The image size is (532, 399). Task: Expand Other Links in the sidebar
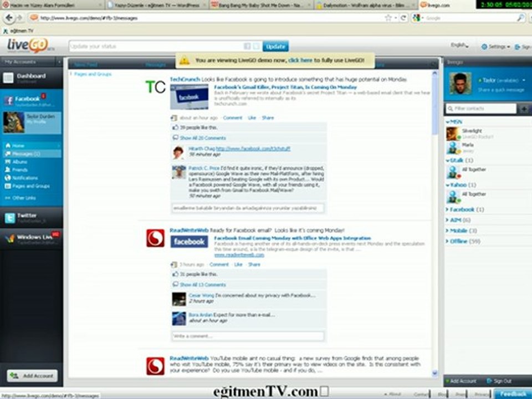24,198
